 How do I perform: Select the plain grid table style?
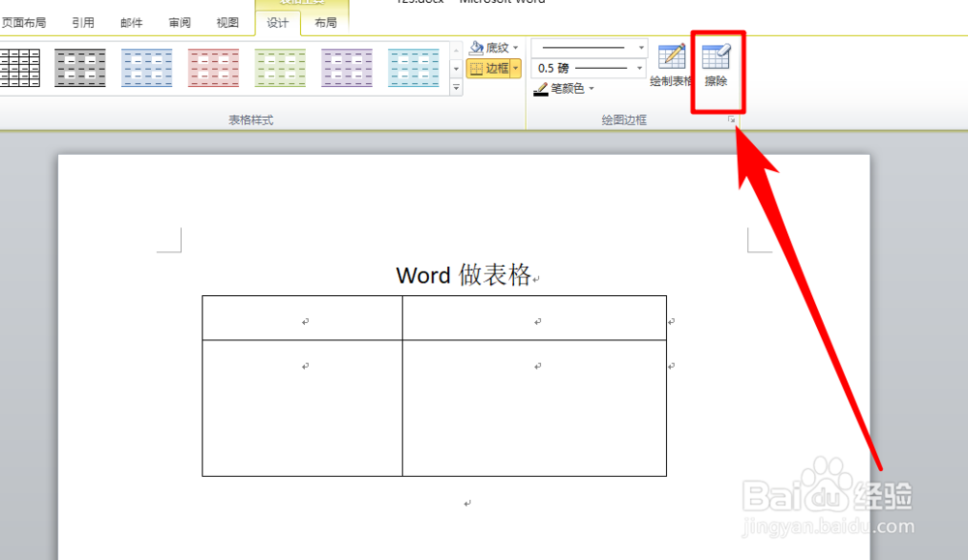click(x=20, y=68)
